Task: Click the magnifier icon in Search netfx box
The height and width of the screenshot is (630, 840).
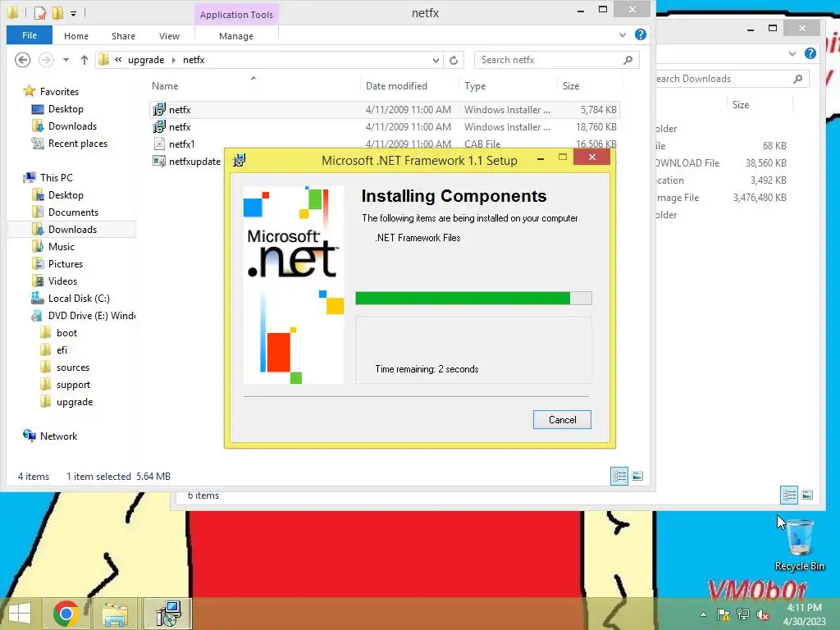Action: click(628, 60)
